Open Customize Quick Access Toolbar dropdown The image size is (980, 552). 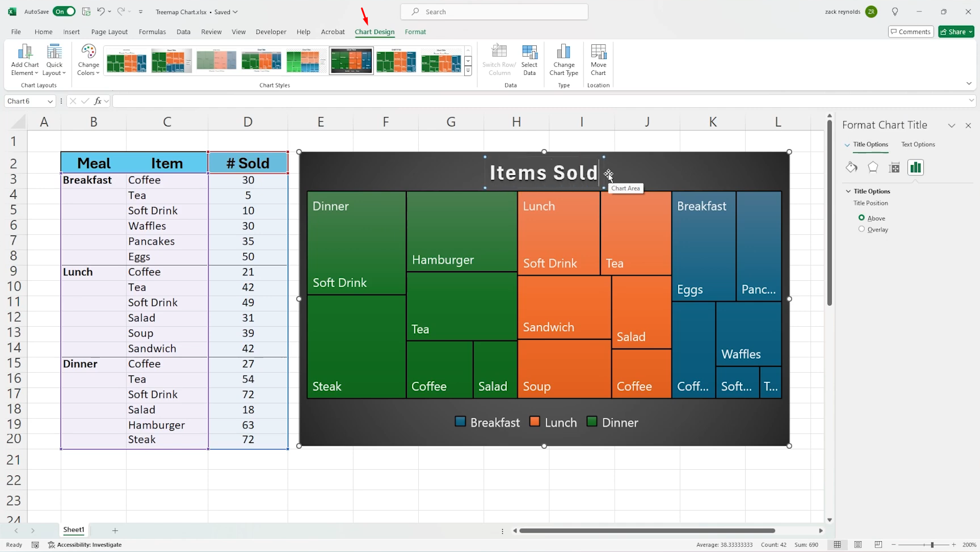tap(141, 11)
